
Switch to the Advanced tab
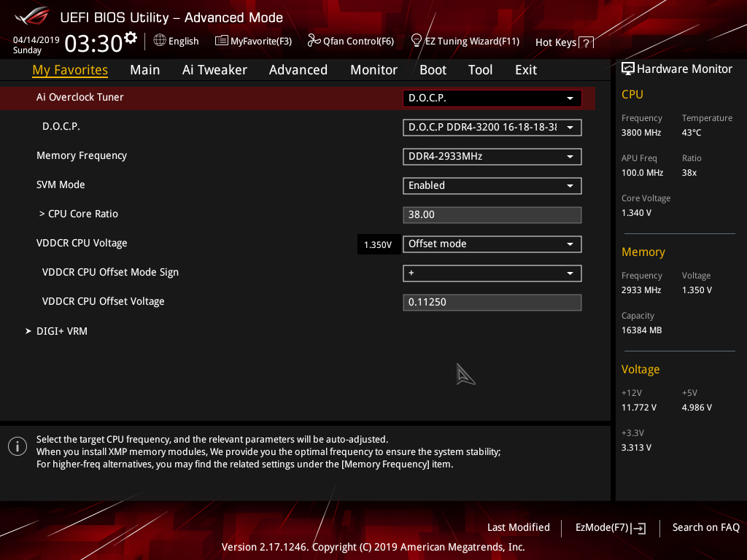pos(298,70)
